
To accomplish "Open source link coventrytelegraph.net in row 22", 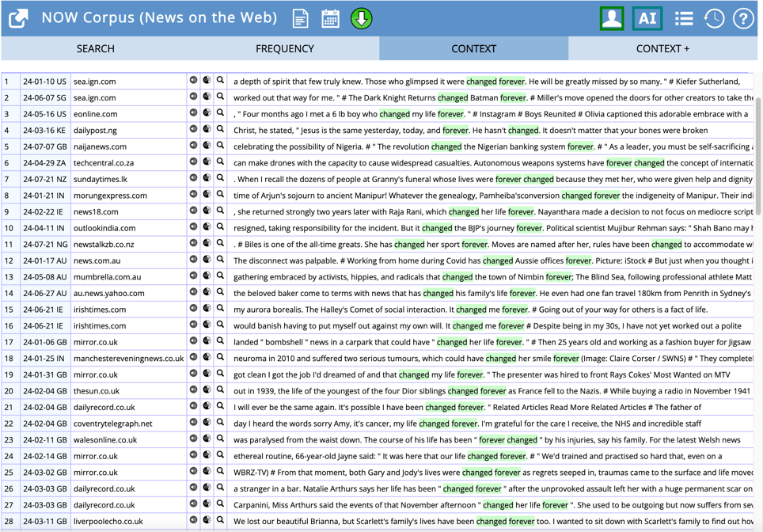I will coord(113,424).
